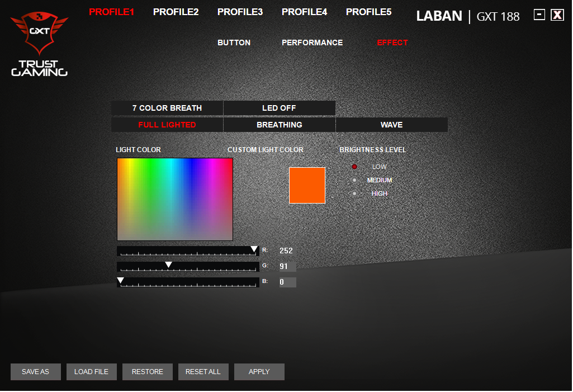Screen dimensions: 573x392
Task: Open LOAD FILE to import a profile
Action: [x=91, y=372]
